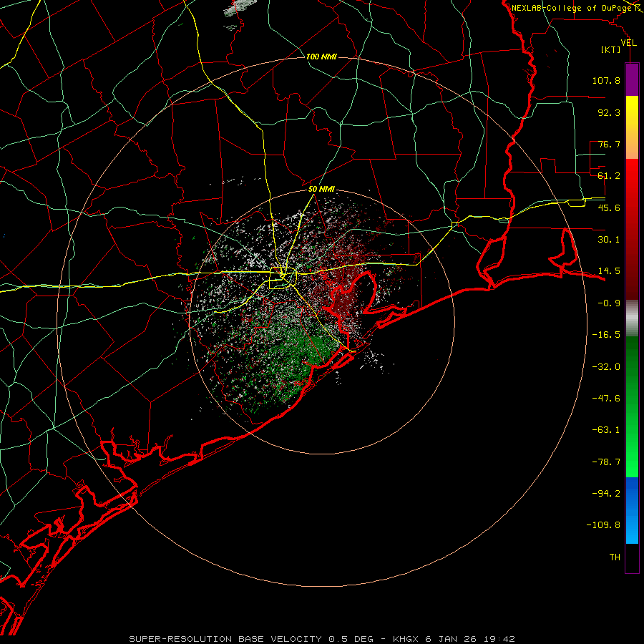The height and width of the screenshot is (644, 644).
Task: Click the "0.5 DEG" elevation angle text
Action: pyautogui.click(x=351, y=639)
